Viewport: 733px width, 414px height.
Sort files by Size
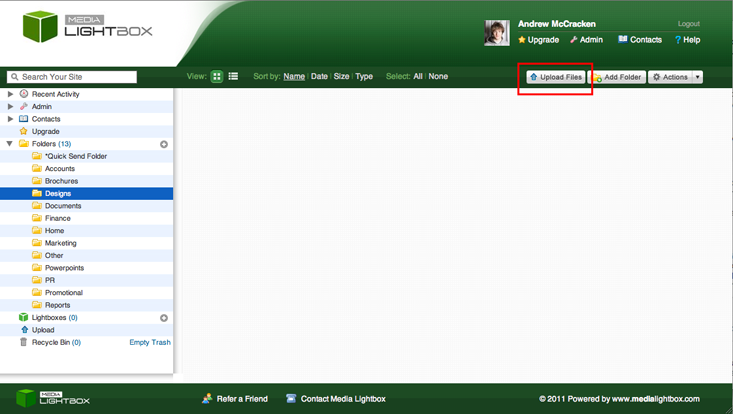coord(342,76)
